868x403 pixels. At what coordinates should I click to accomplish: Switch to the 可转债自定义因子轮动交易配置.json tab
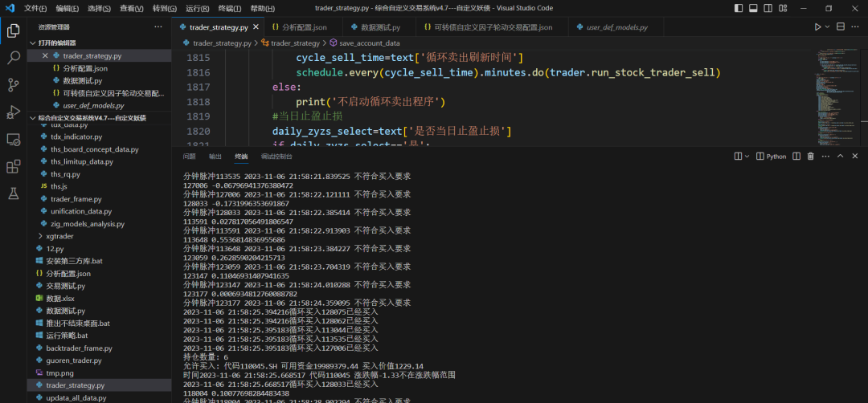coord(492,27)
